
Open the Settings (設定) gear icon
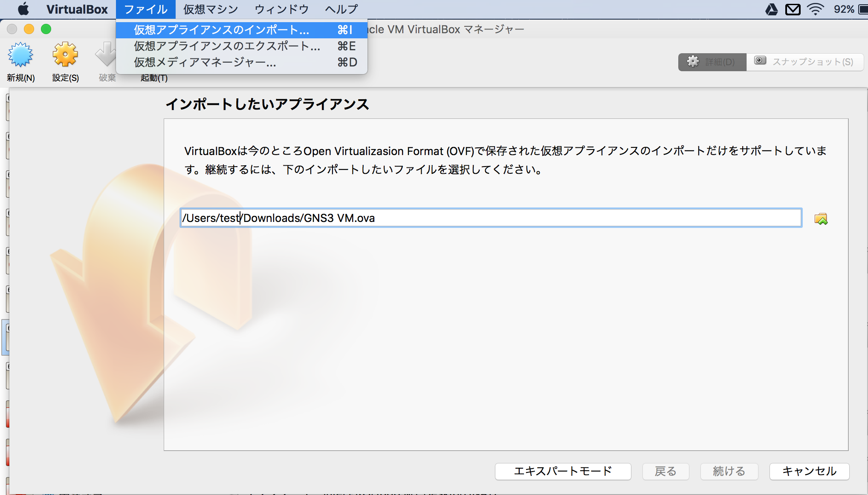coord(65,55)
